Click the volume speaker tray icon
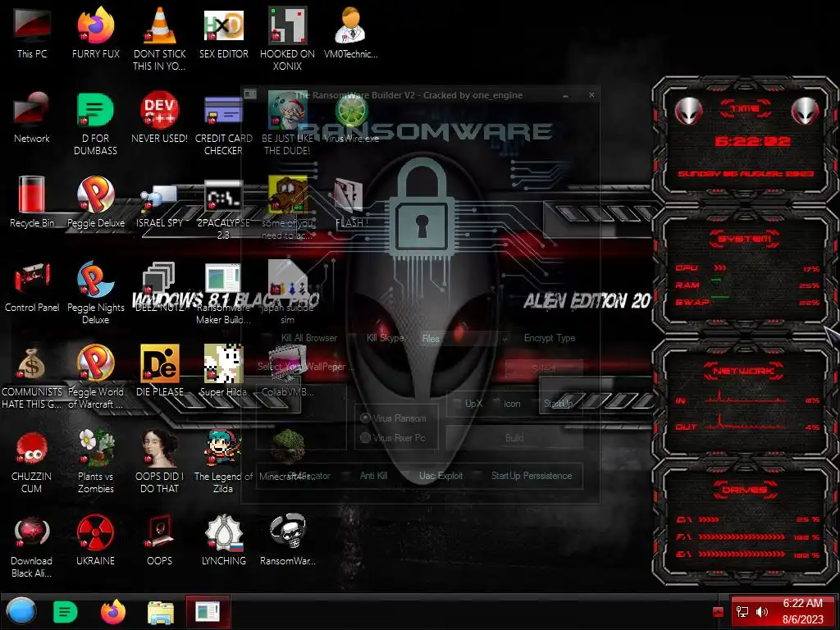 pyautogui.click(x=761, y=611)
